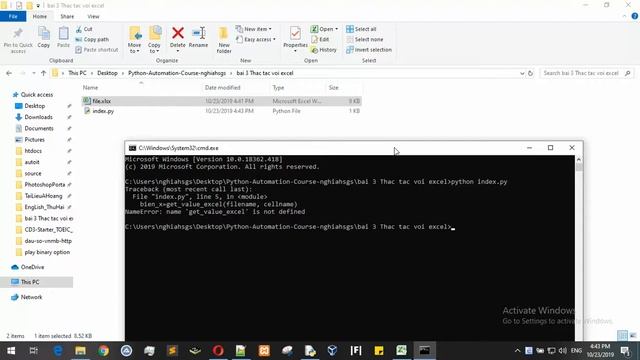Click Pin to Quick access icon
Image resolution: width=640 pixels, height=360 pixels.
tap(18, 40)
